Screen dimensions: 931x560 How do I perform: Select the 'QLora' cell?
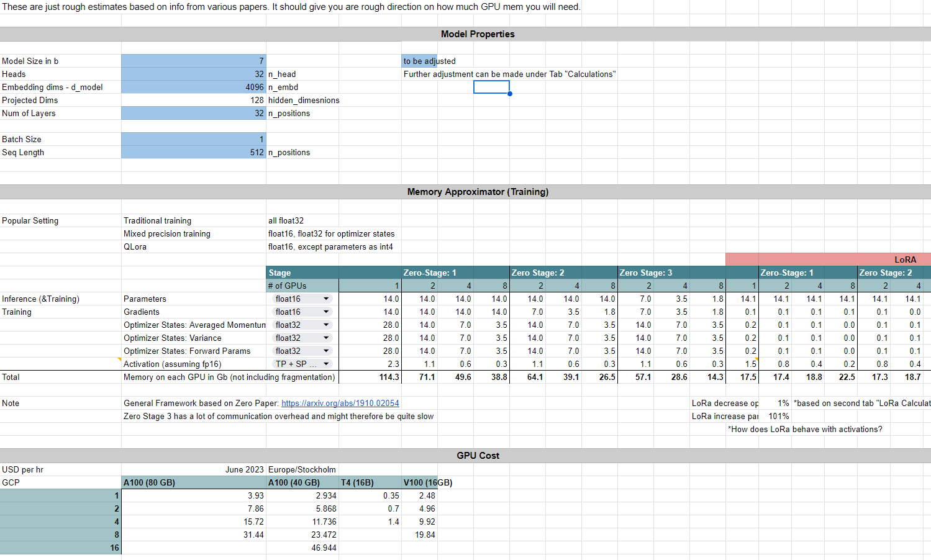[x=194, y=246]
